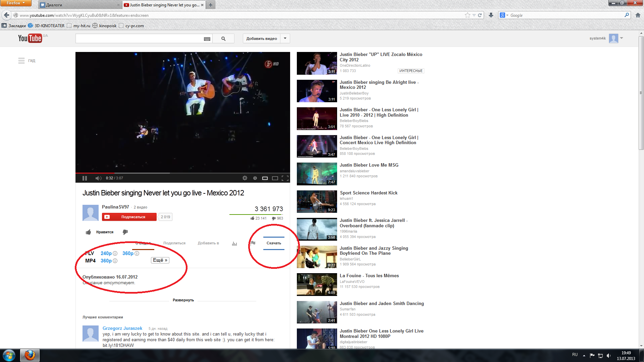Open system volume tray icon
The height and width of the screenshot is (362, 644).
point(609,355)
